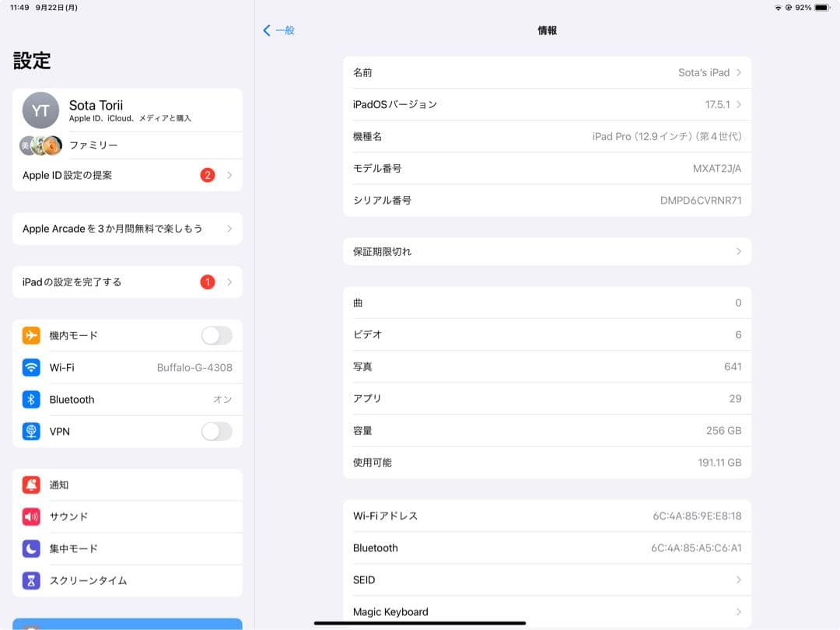The width and height of the screenshot is (840, 630).
Task: Open the Airplane Mode (機内モード) icon
Action: click(x=31, y=335)
